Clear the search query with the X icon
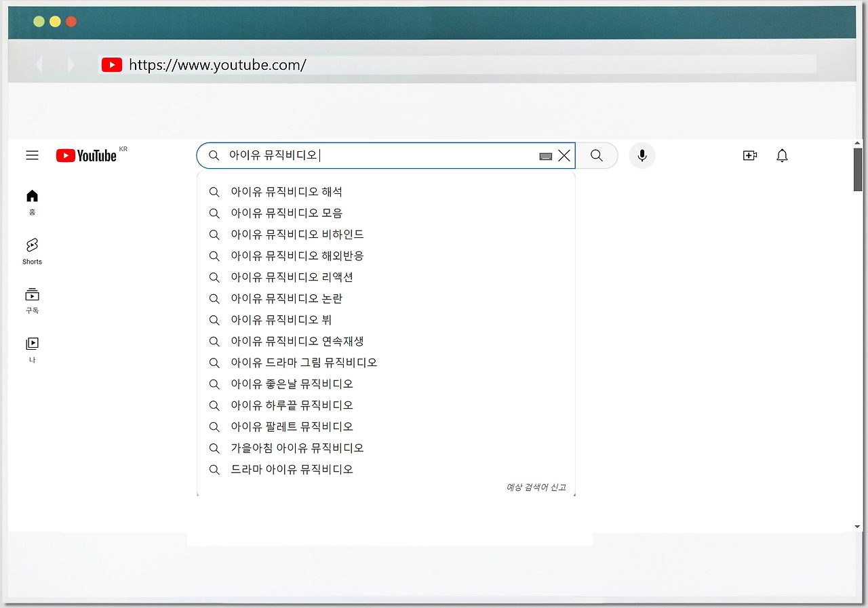 pos(564,156)
